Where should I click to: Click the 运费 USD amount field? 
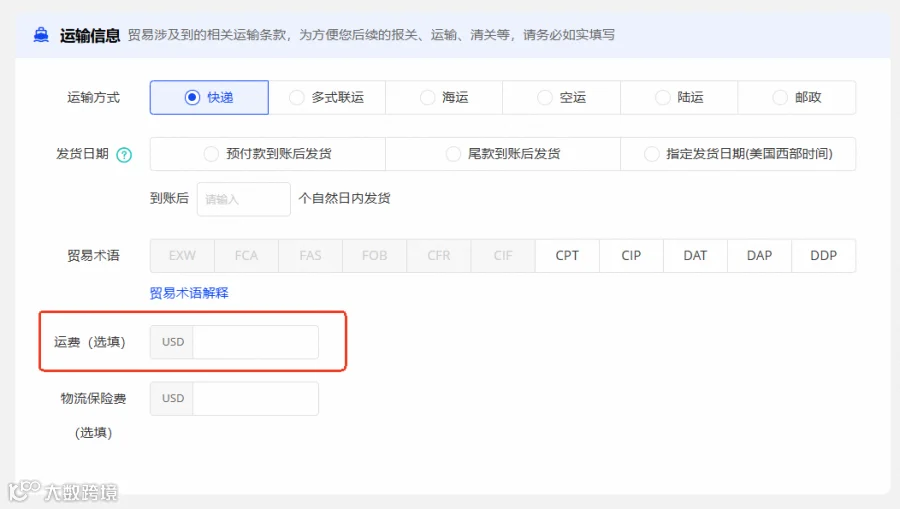click(x=255, y=342)
